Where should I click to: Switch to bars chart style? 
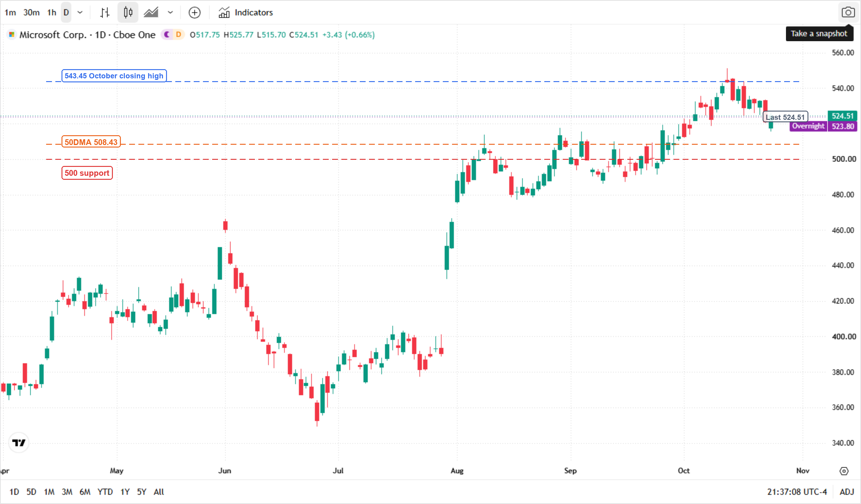(105, 13)
